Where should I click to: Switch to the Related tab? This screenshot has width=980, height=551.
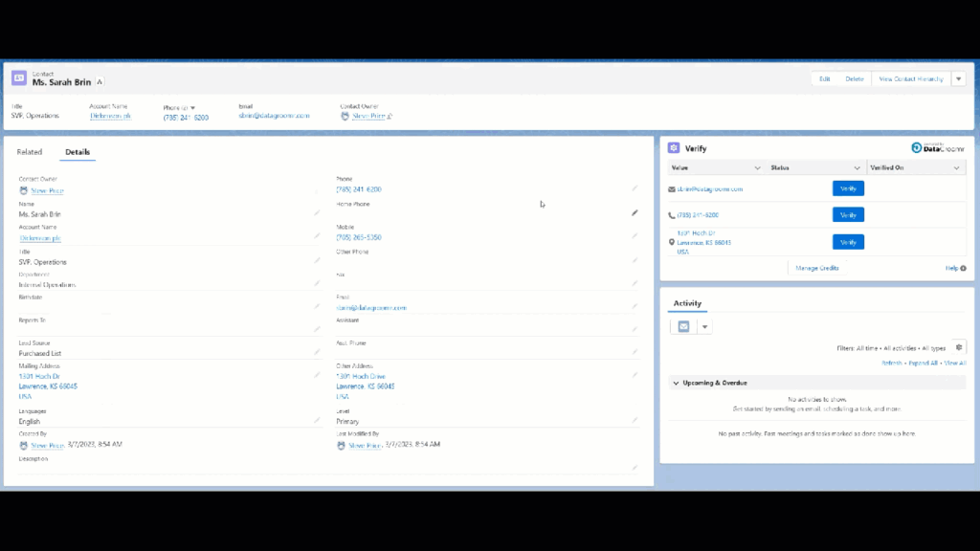tap(30, 152)
